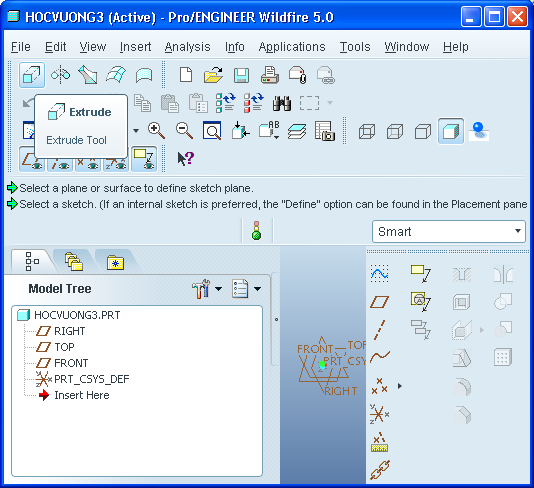This screenshot has width=534, height=488.
Task: Click the Datum Plane tool icon
Action: click(x=379, y=302)
